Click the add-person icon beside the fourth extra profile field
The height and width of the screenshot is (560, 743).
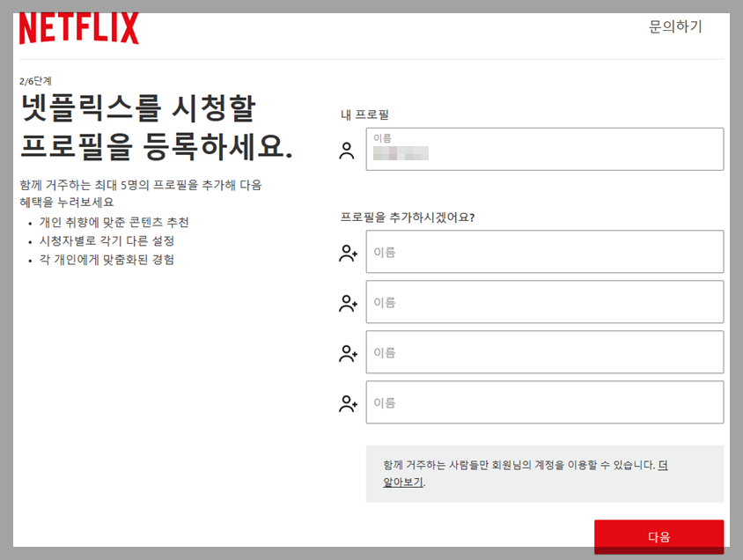tap(348, 403)
